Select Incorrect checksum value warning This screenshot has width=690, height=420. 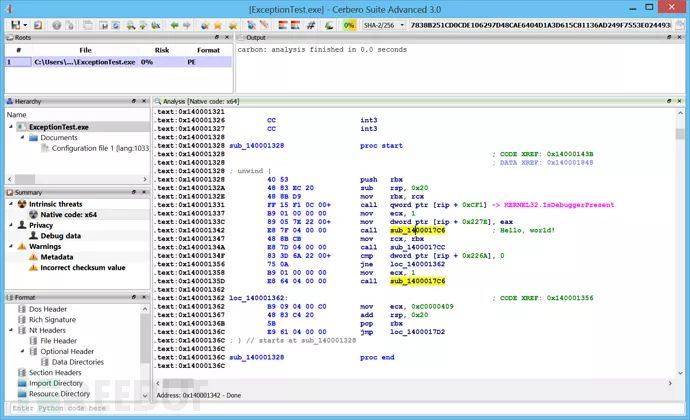pyautogui.click(x=83, y=267)
